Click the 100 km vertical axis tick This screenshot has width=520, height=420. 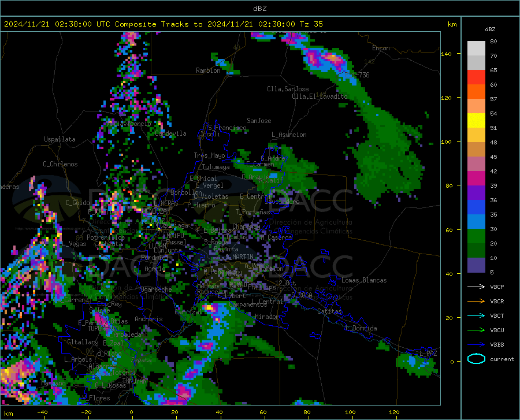coord(447,142)
